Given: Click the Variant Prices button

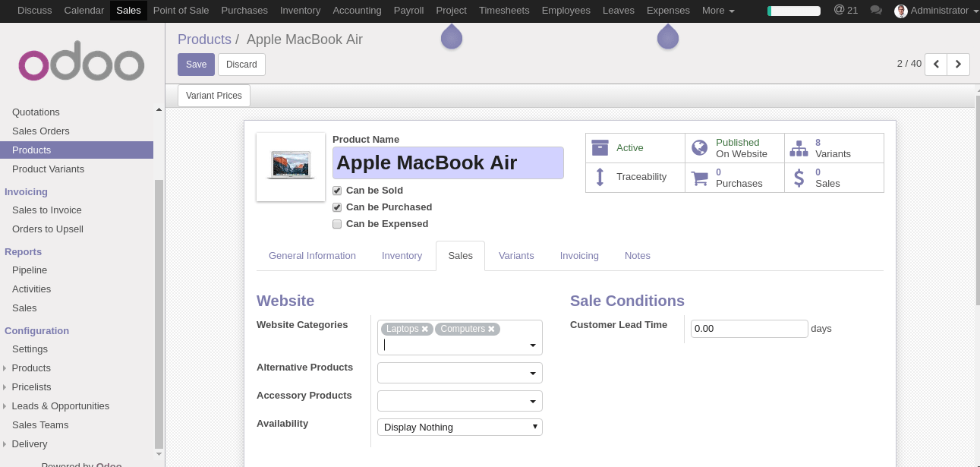Looking at the screenshot, I should point(214,96).
